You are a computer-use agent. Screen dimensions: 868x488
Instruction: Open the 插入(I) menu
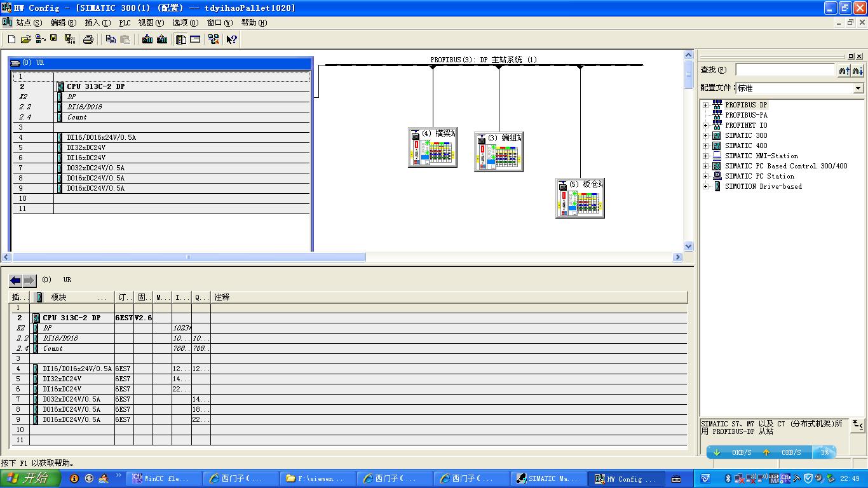coord(97,23)
